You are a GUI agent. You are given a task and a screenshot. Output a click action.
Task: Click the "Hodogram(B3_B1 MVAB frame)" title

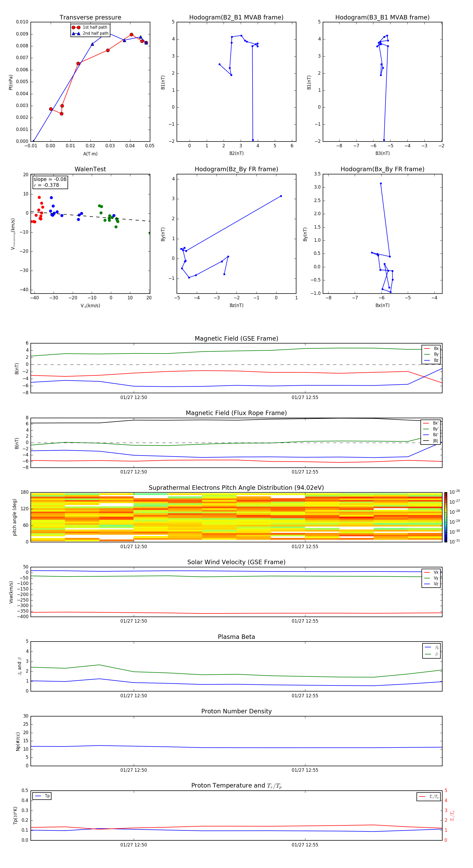point(382,18)
